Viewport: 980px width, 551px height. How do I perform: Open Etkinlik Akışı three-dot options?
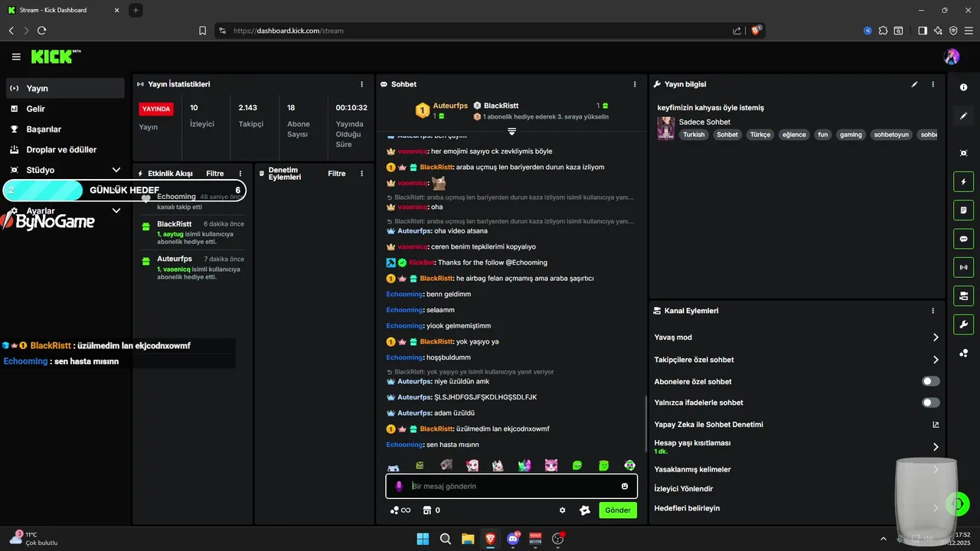240,174
